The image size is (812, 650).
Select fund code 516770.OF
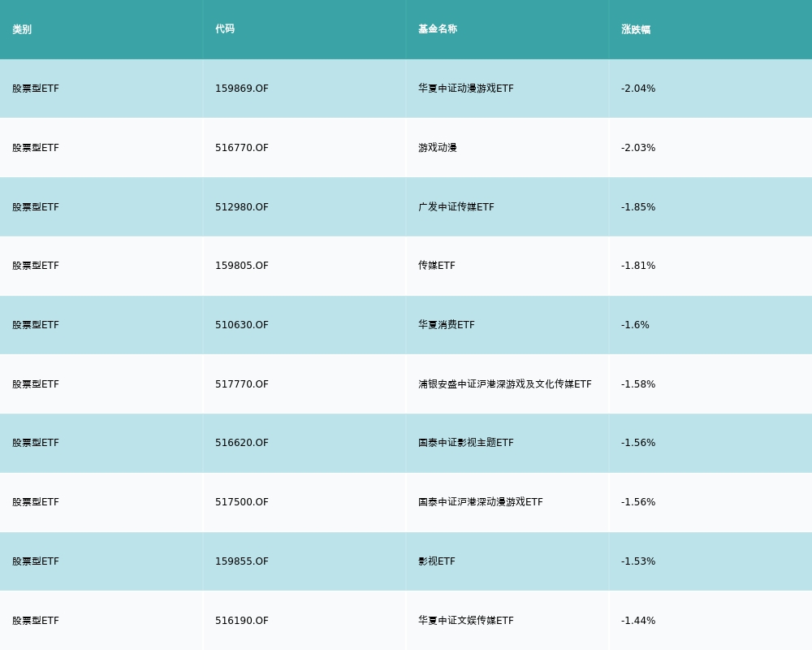click(242, 148)
